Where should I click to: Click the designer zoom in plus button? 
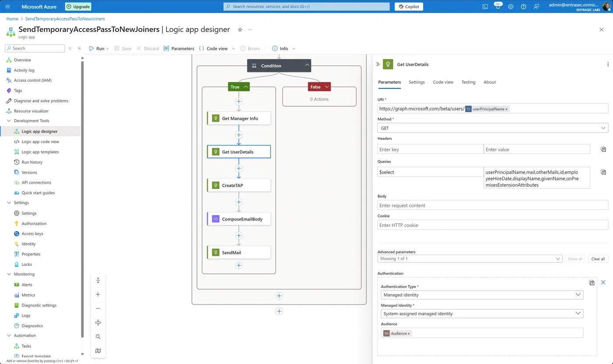(98, 294)
